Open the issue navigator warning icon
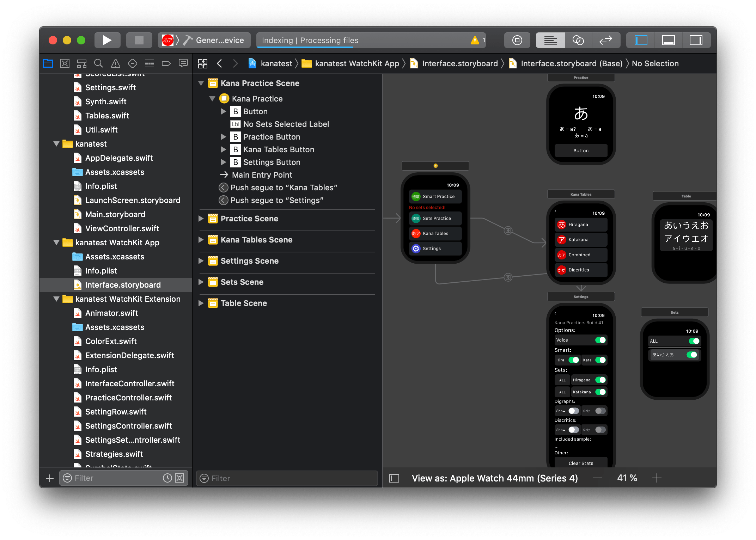Image resolution: width=756 pixels, height=540 pixels. [x=115, y=63]
